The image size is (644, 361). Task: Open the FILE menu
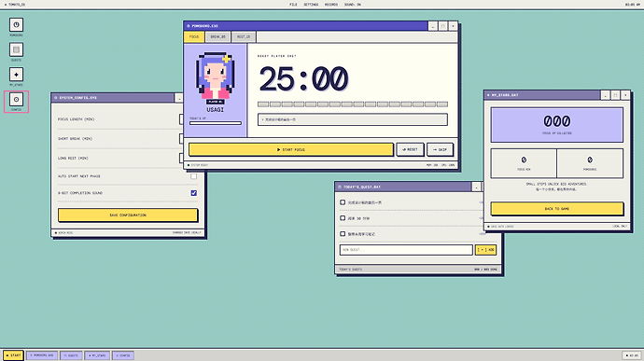click(293, 5)
